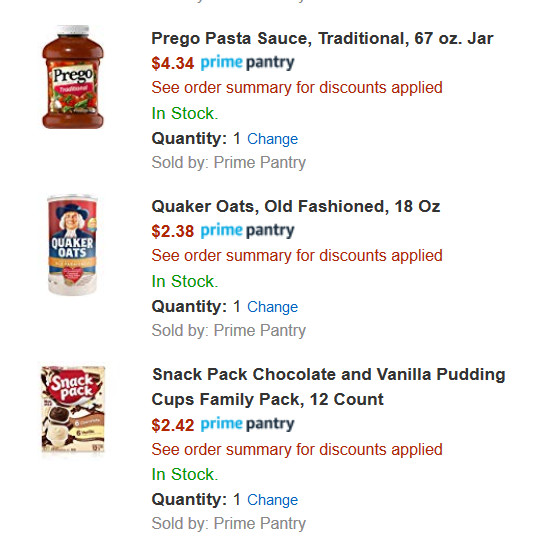Image resolution: width=538 pixels, height=558 pixels.
Task: Change quantity for Snack Pack pudding cups
Action: (x=273, y=500)
